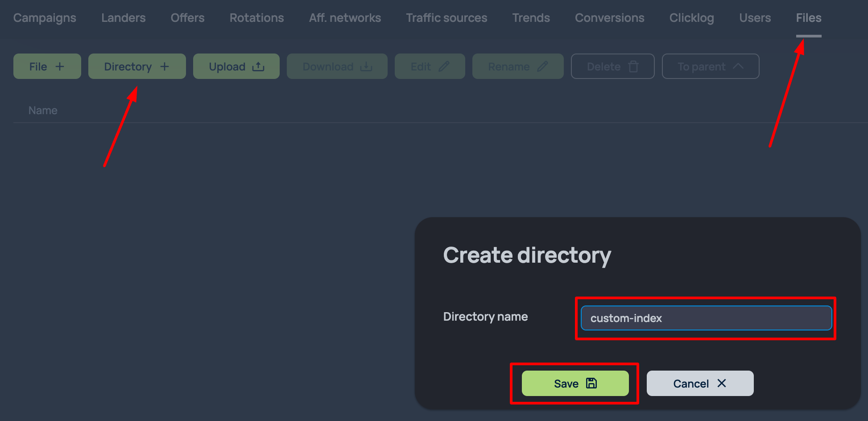Viewport: 868px width, 421px height.
Task: Open the Traffic sources tab
Action: [446, 18]
